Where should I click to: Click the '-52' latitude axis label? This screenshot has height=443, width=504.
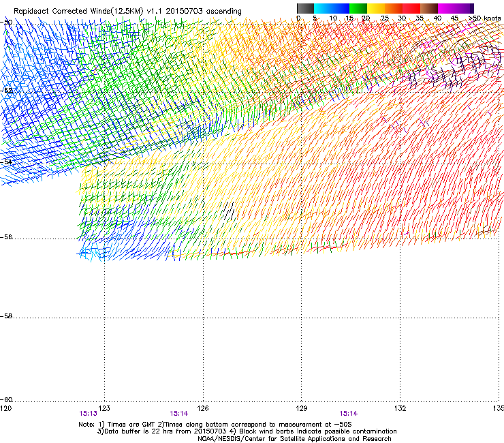tap(6, 90)
